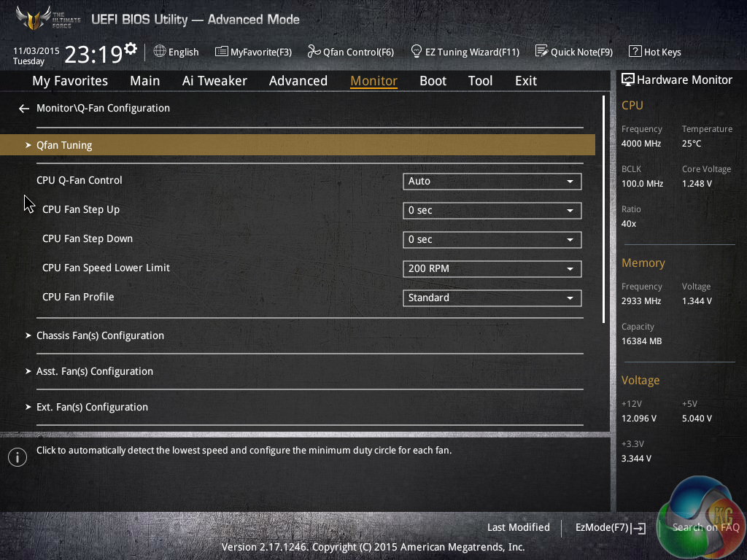Click the info circle icon in help area
The height and width of the screenshot is (560, 747).
pos(18,457)
